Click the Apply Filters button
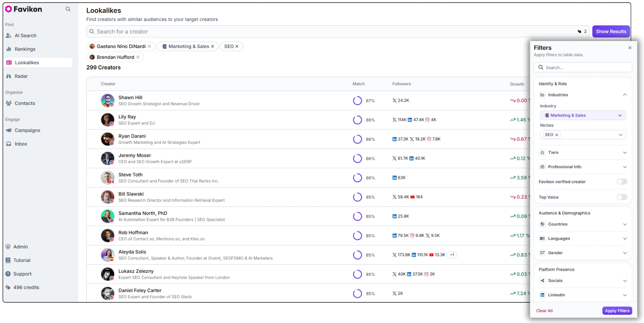 coord(617,311)
